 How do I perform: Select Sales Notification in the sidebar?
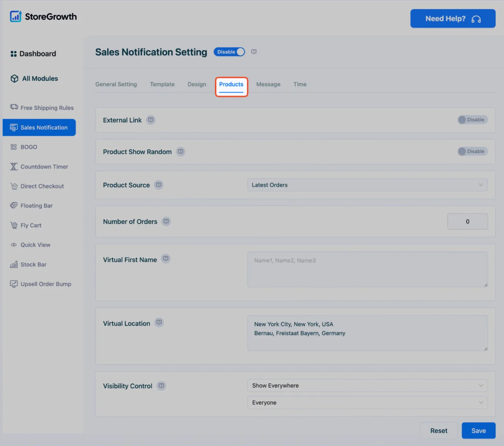pyautogui.click(x=39, y=128)
